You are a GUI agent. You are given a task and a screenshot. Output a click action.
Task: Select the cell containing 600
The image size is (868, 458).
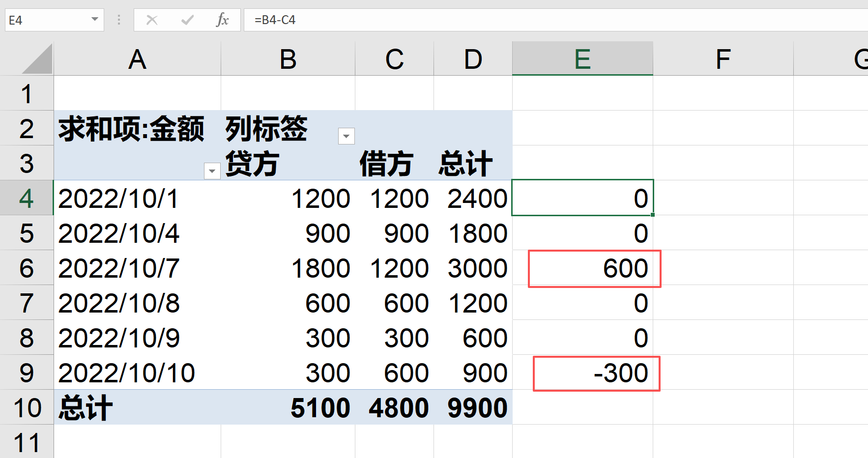pos(595,268)
